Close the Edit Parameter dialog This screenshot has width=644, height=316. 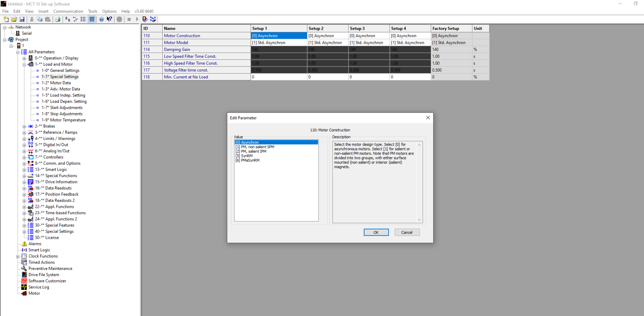point(428,118)
